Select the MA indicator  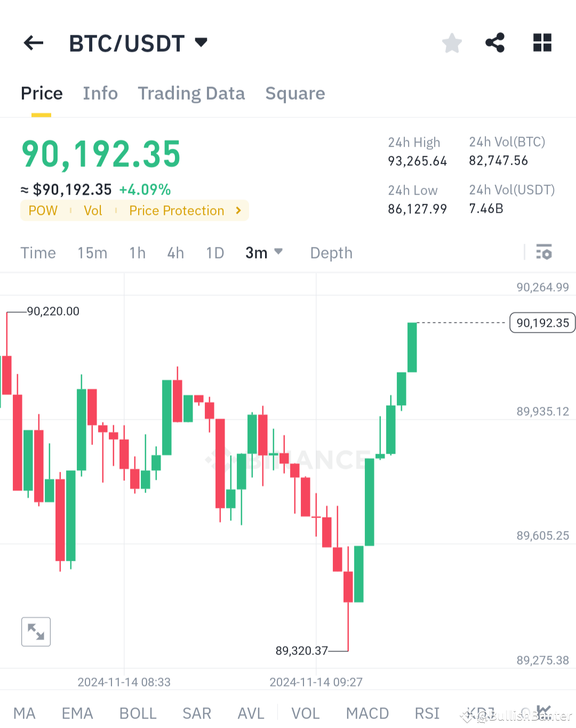(x=25, y=713)
